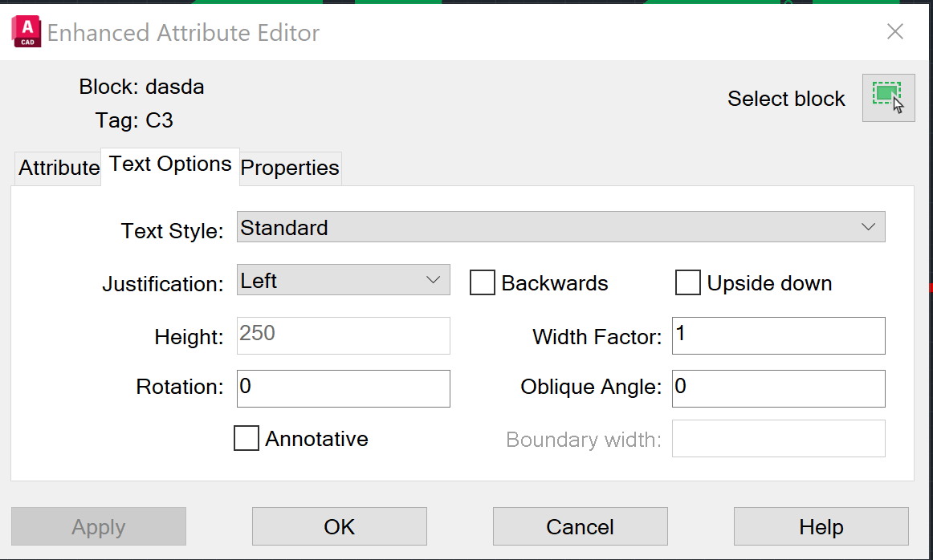Open the Text Style dropdown

(x=868, y=227)
